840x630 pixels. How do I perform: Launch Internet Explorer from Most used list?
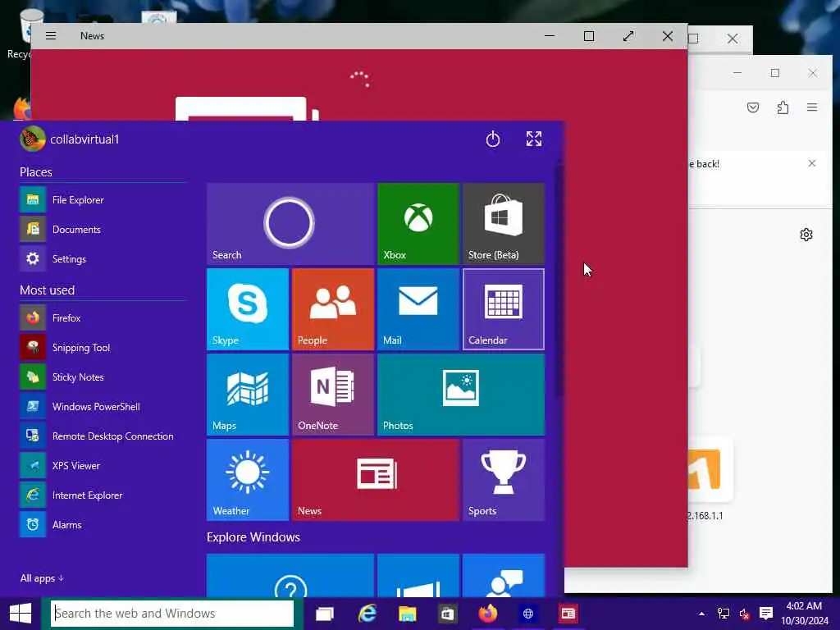click(103, 495)
